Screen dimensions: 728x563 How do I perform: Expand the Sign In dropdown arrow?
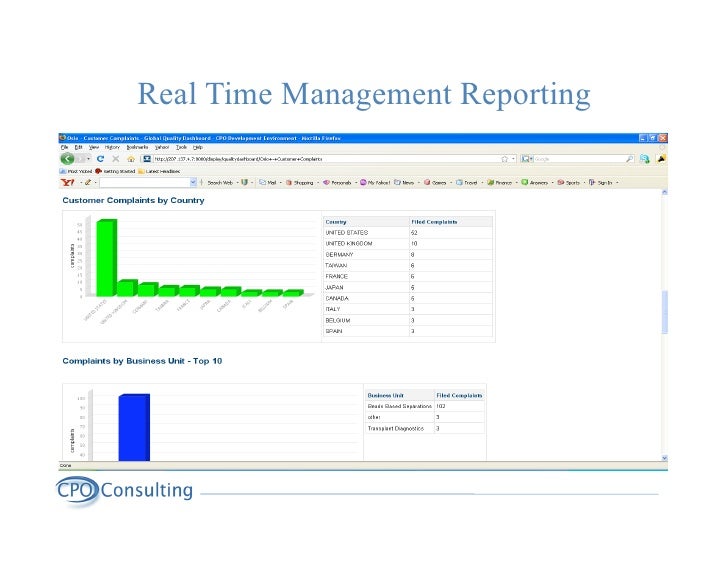tap(617, 182)
